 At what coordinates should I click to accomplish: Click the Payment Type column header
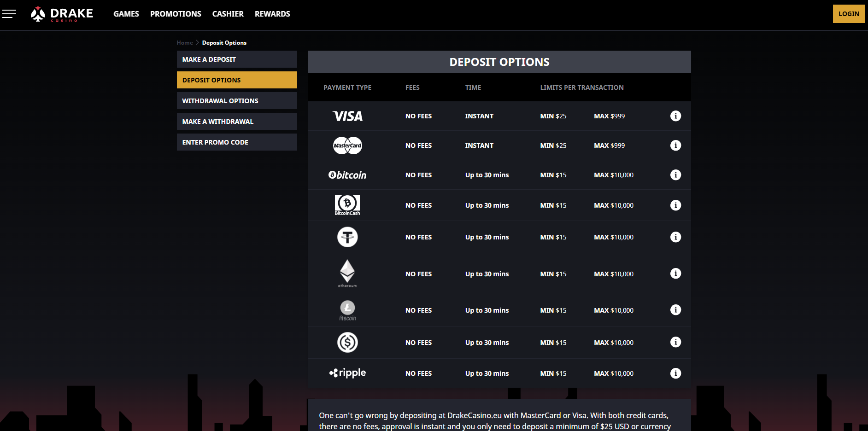click(x=347, y=87)
